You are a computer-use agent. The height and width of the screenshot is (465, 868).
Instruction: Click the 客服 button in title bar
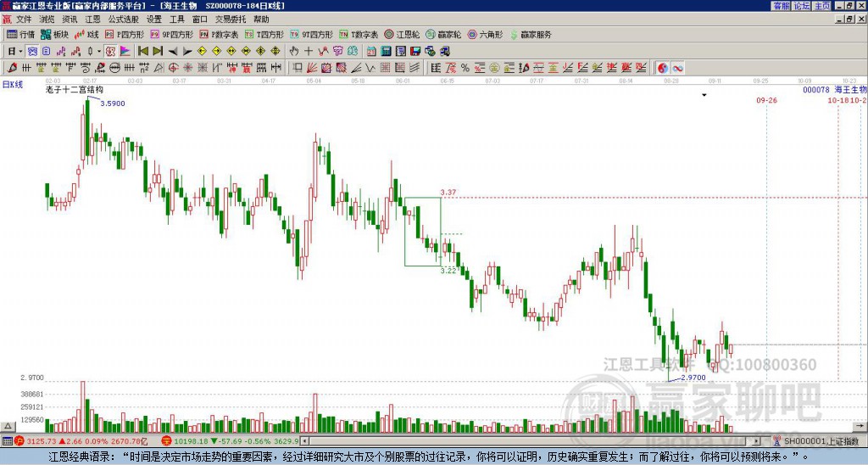(x=781, y=6)
